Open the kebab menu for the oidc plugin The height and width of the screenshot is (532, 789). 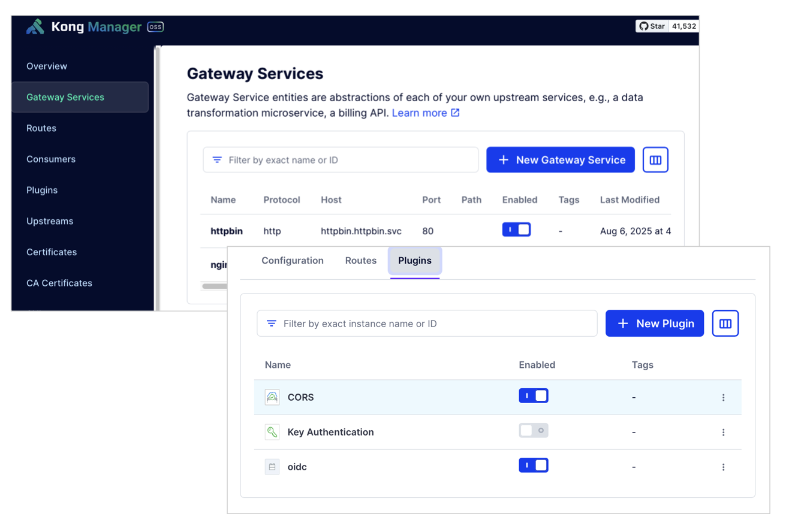(x=723, y=466)
